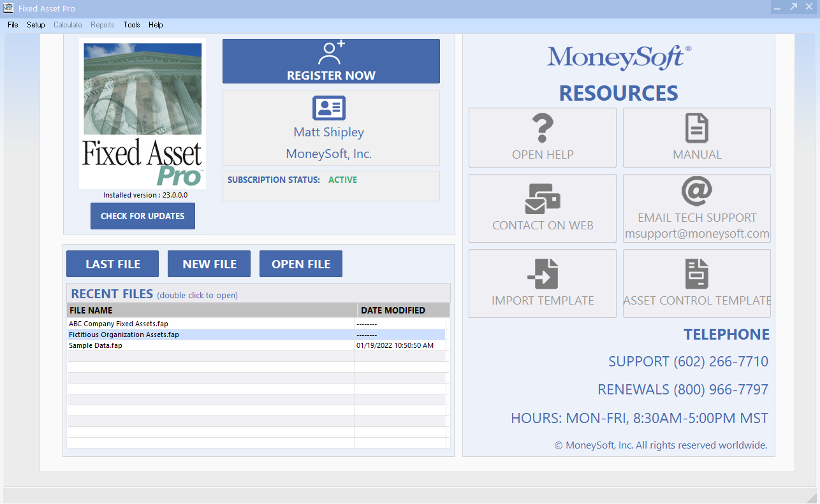Open the Setup menu
Screen dimensions: 820x504
click(x=36, y=25)
